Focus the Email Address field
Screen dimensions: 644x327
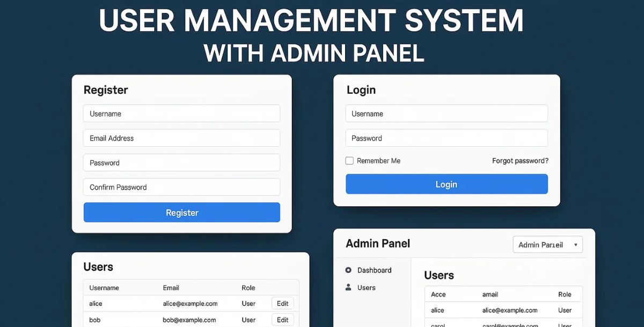click(x=182, y=138)
